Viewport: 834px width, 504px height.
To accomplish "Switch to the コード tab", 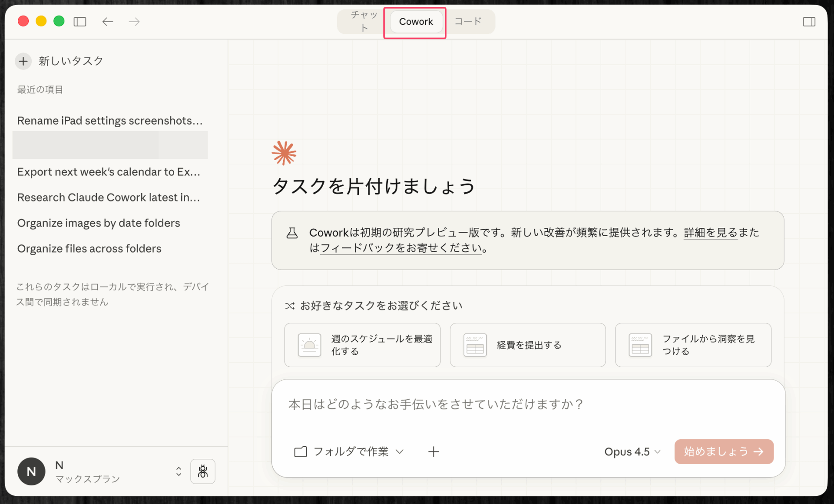I will click(468, 21).
